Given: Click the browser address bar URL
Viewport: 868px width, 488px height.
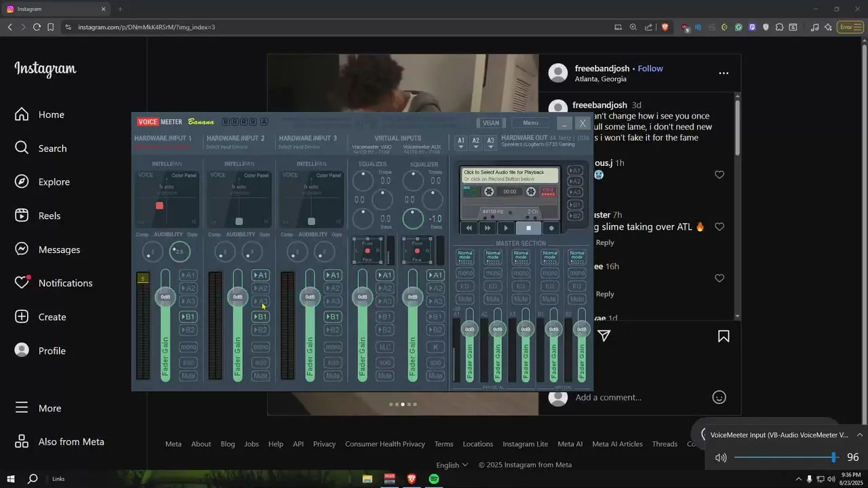Looking at the screenshot, I should tap(146, 27).
